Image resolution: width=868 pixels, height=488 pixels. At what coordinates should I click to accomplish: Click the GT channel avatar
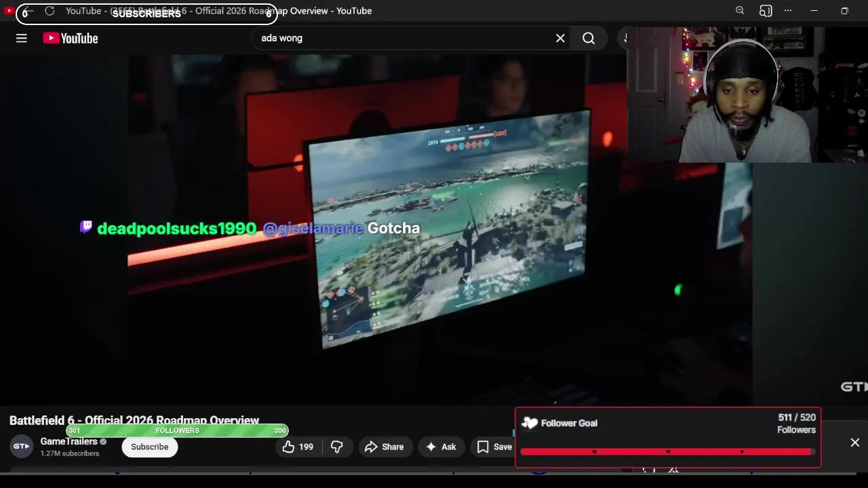click(x=21, y=446)
